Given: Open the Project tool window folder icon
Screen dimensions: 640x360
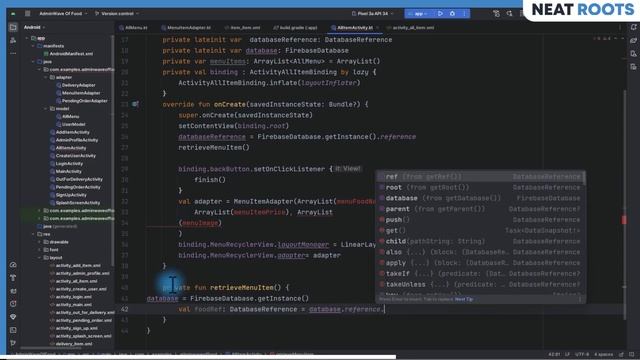Looking at the screenshot, I should [13, 27].
